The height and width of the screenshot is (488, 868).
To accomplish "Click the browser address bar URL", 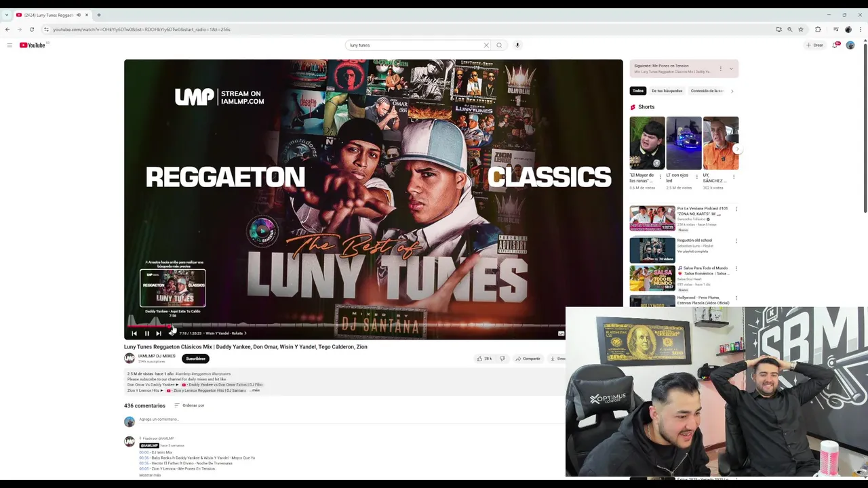I will click(142, 29).
